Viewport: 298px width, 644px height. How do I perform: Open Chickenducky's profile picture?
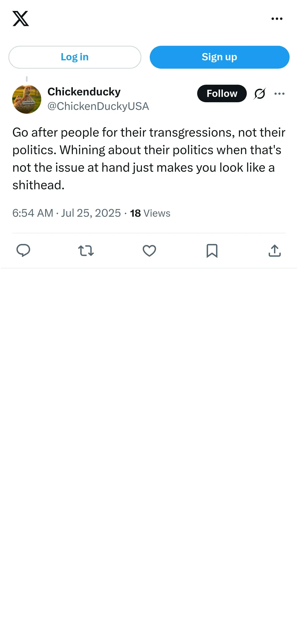[27, 99]
